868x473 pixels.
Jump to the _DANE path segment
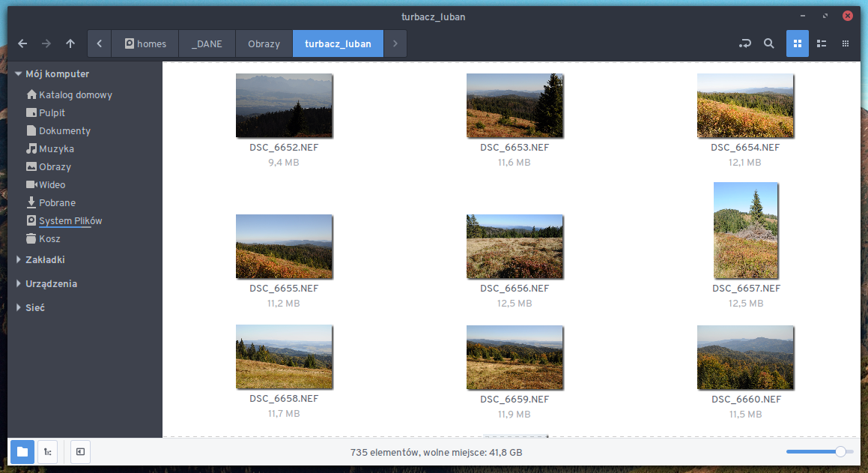coord(207,43)
